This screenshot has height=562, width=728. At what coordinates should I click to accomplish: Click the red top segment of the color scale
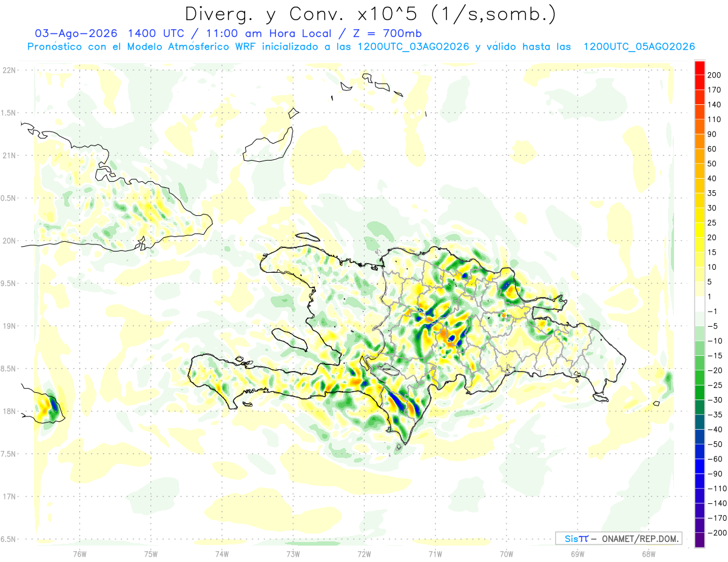point(699,67)
